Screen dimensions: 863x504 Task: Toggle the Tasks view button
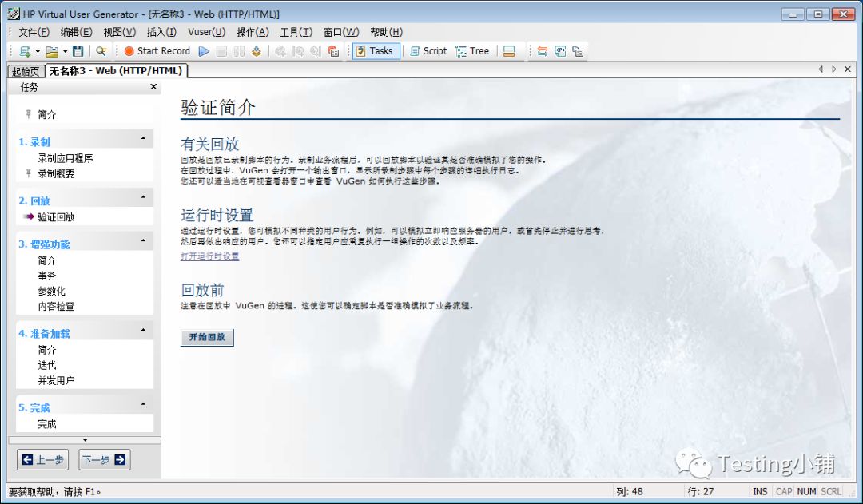(x=376, y=51)
